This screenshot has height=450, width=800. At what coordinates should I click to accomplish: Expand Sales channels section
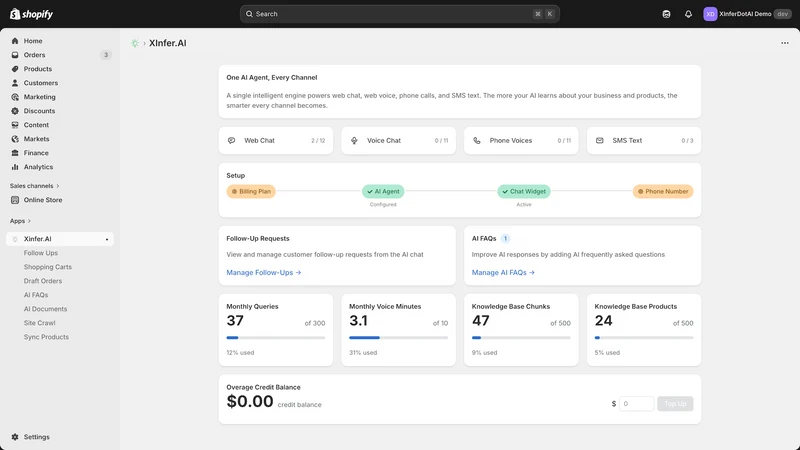34,186
